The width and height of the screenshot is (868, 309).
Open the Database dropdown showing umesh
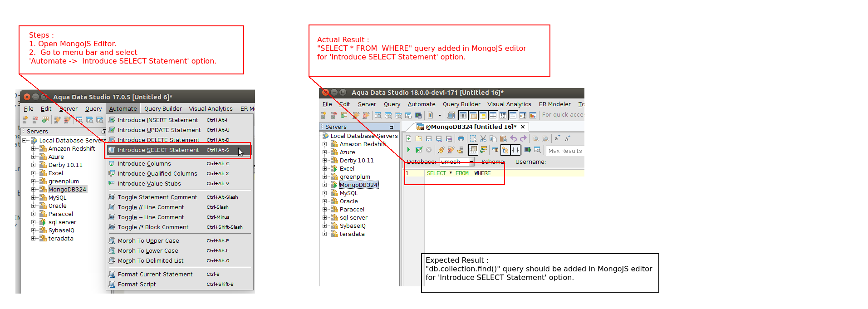(x=471, y=162)
